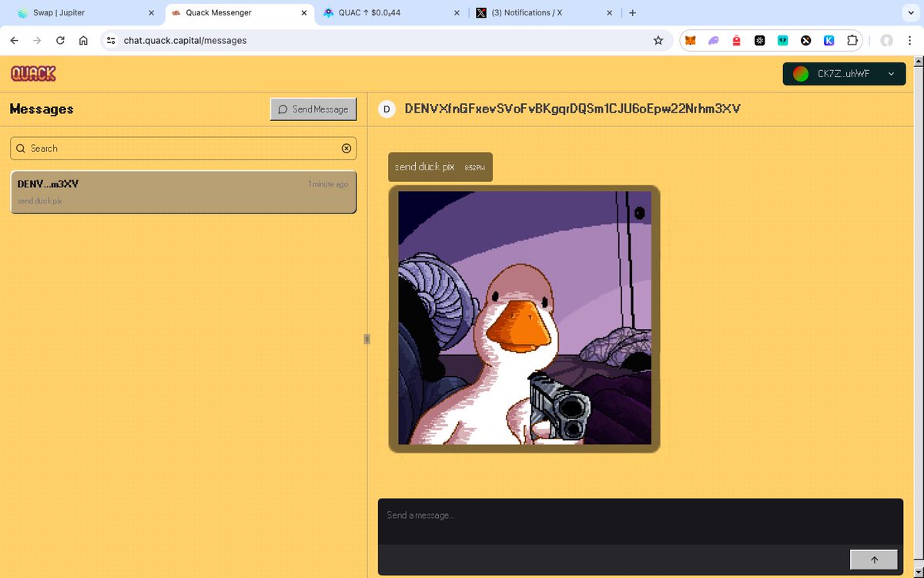The width and height of the screenshot is (924, 578).
Task: Open the DENV...m3XV conversation
Action: pos(183,192)
